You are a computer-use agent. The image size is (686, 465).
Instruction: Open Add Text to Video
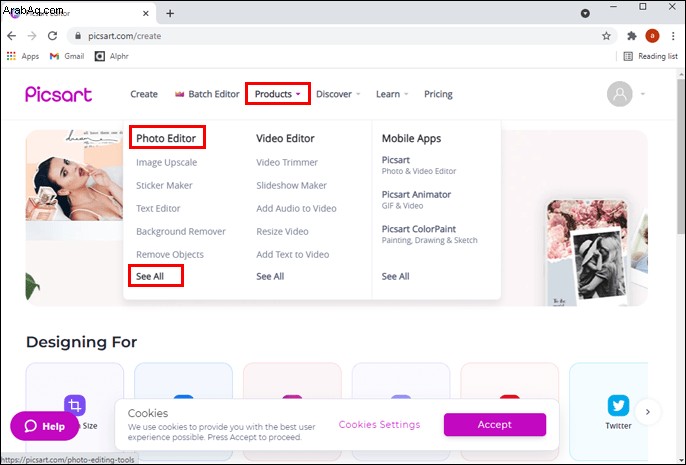click(x=293, y=255)
